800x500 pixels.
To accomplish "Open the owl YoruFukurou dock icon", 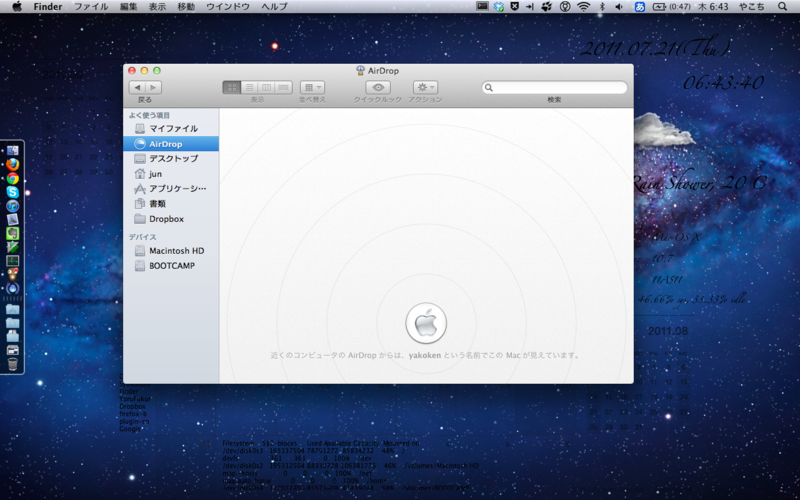I will (13, 274).
